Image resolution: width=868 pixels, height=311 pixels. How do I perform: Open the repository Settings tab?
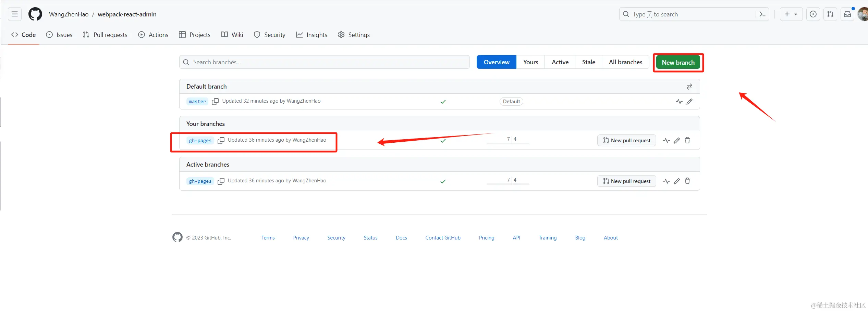click(x=354, y=35)
